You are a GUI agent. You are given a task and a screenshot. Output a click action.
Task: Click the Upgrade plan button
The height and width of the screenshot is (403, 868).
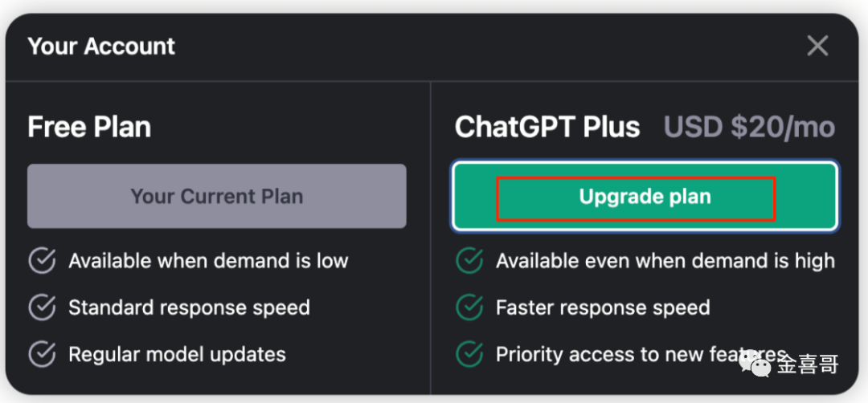click(x=645, y=197)
